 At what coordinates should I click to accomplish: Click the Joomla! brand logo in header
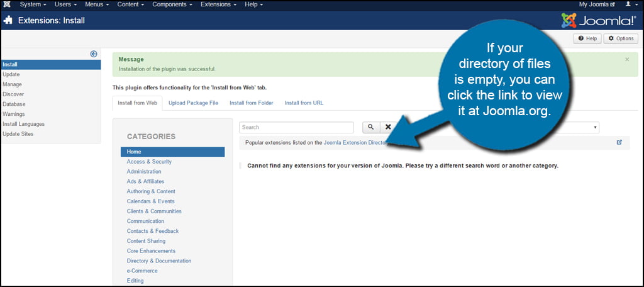click(x=599, y=20)
